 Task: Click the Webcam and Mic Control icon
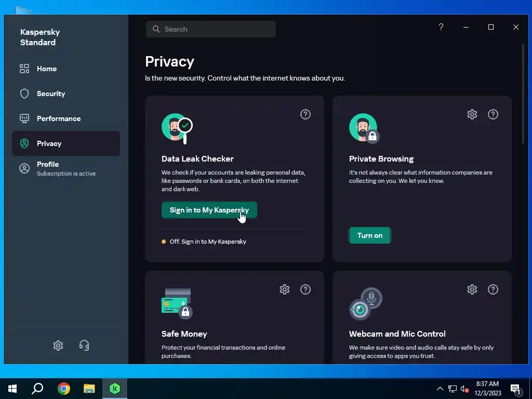click(366, 303)
